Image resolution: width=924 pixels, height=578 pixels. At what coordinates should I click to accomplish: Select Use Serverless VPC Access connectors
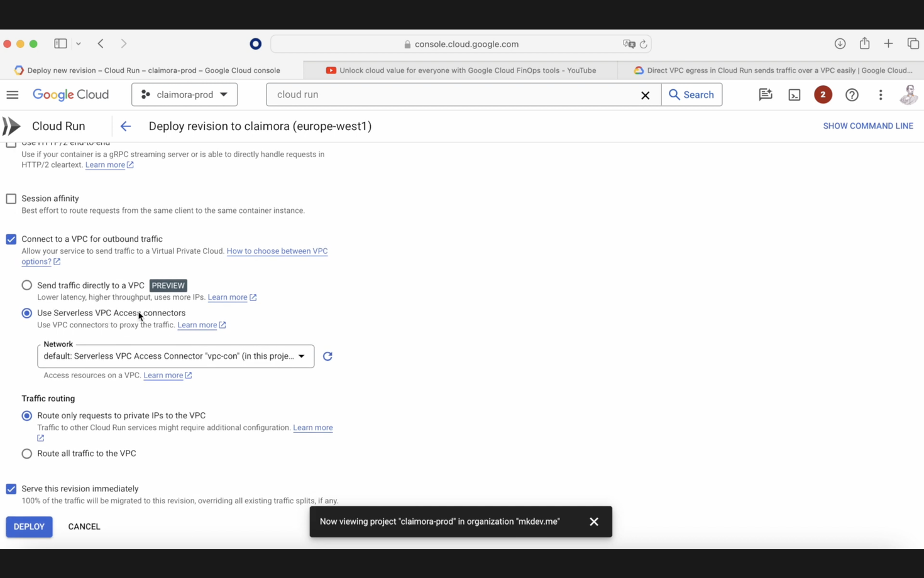point(27,313)
